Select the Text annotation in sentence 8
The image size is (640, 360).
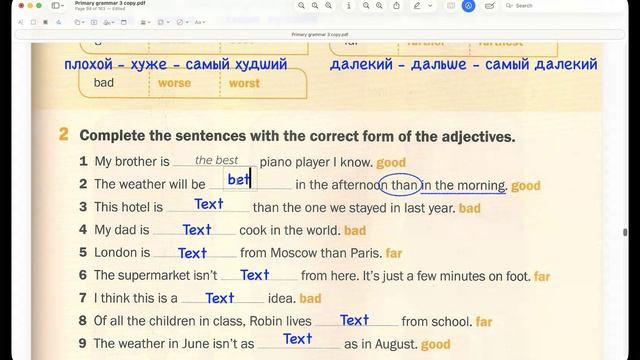(354, 320)
